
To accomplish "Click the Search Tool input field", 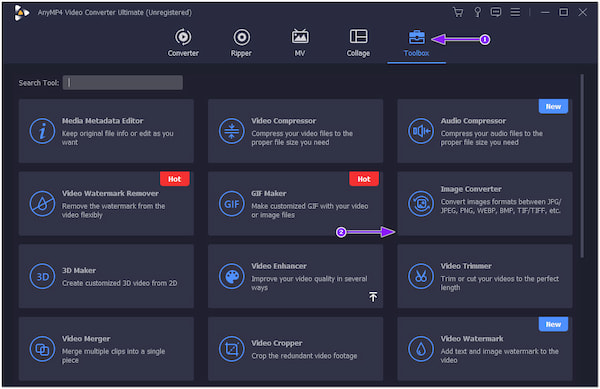I will 122,83.
